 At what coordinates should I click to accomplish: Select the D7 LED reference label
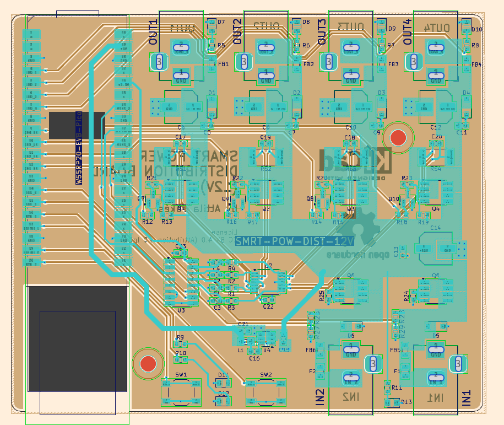(x=221, y=22)
